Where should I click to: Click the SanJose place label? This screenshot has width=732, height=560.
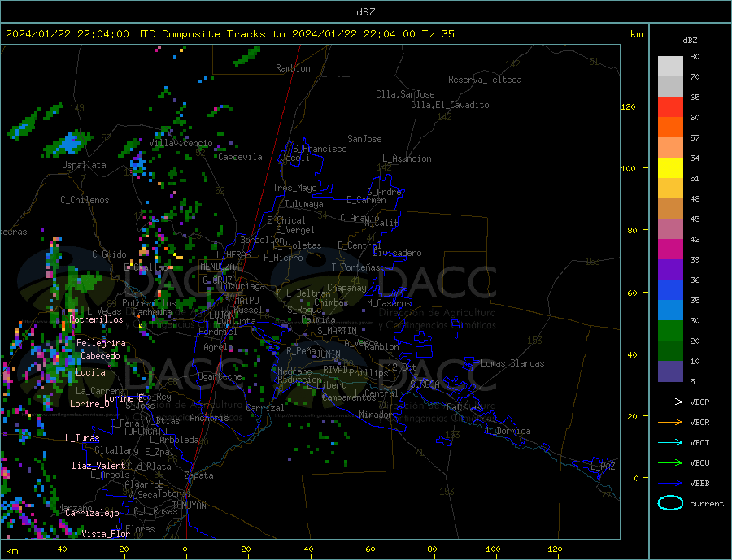point(364,139)
